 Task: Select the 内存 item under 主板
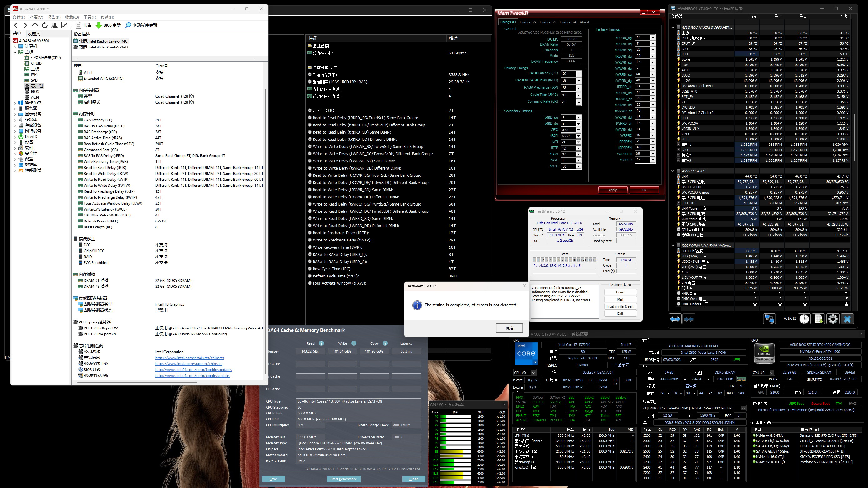point(35,74)
